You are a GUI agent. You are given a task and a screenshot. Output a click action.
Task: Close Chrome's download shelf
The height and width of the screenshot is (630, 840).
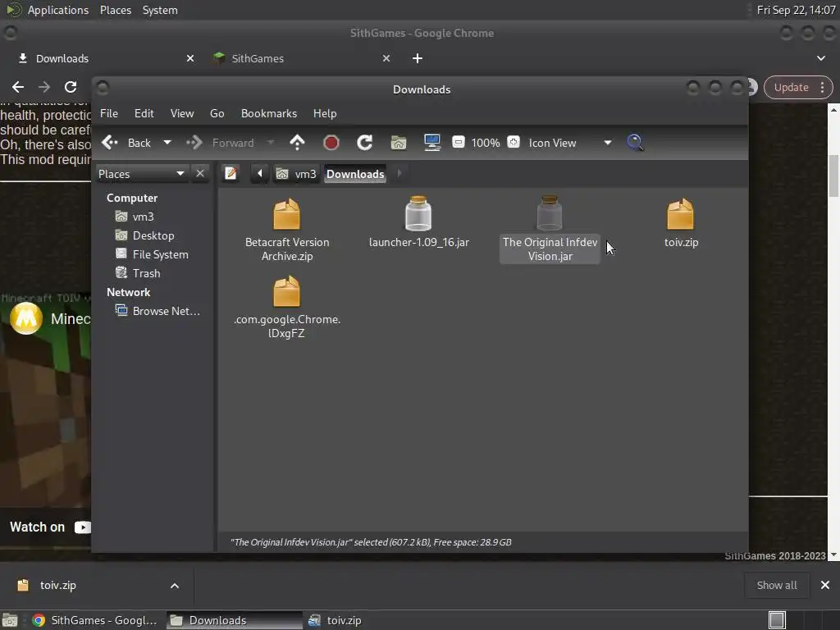pyautogui.click(x=825, y=585)
